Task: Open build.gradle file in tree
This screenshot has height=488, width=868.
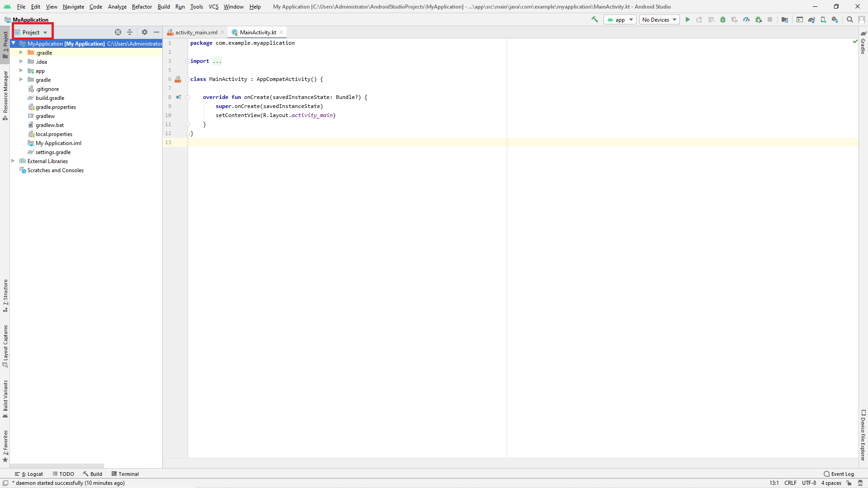Action: (50, 98)
